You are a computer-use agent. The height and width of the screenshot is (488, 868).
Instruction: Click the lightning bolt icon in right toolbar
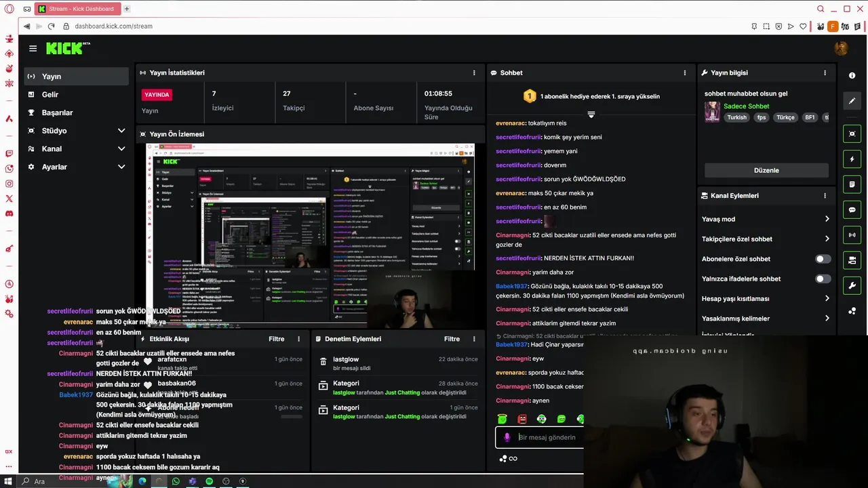pyautogui.click(x=852, y=159)
